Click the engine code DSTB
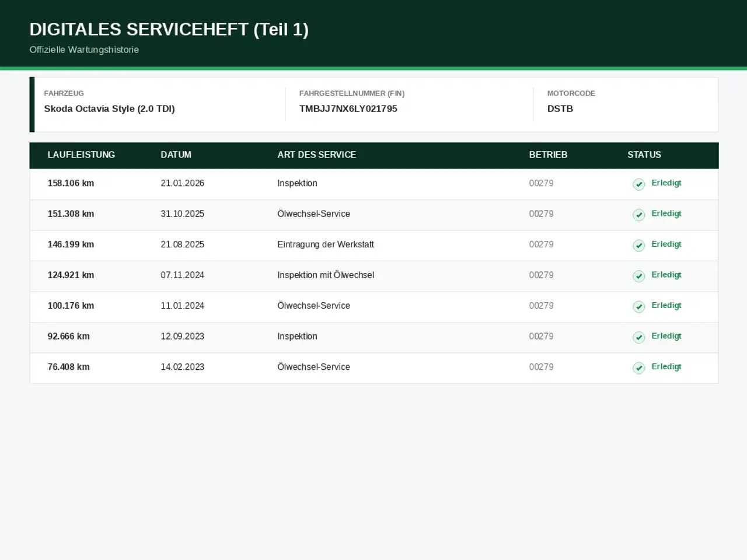This screenshot has width=747, height=560. coord(560,108)
